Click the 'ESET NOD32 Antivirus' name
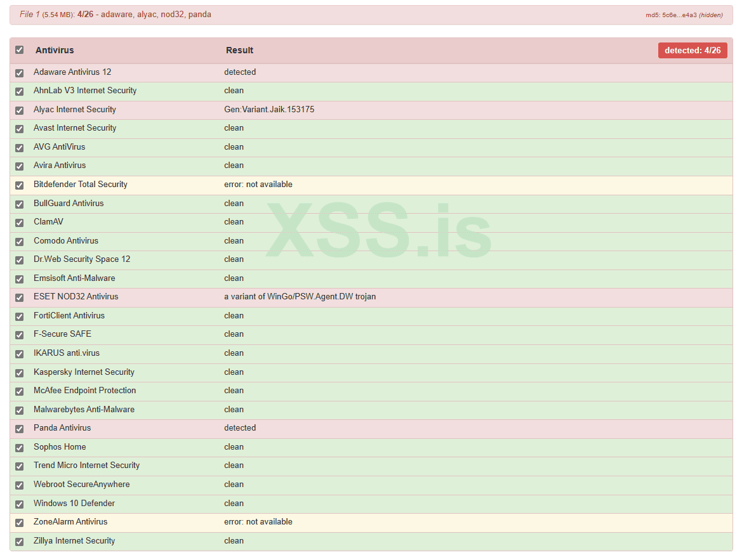The width and height of the screenshot is (756, 560). click(76, 297)
